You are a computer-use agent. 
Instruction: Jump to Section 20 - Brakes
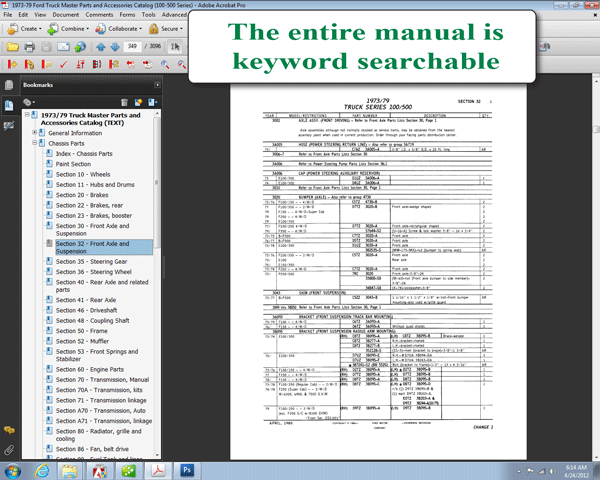point(82,195)
